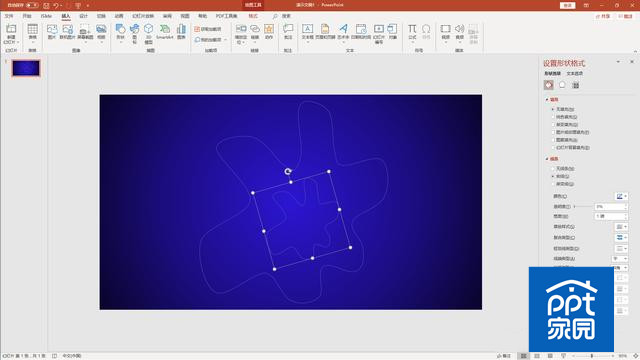Image resolution: width=640 pixels, height=360 pixels.
Task: Click the Share button
Action: [x=603, y=16]
